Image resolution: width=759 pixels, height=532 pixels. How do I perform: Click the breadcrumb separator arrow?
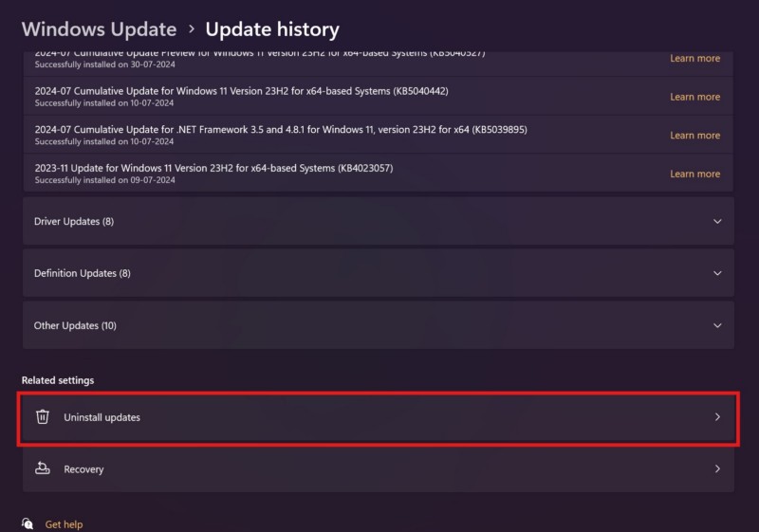tap(191, 30)
